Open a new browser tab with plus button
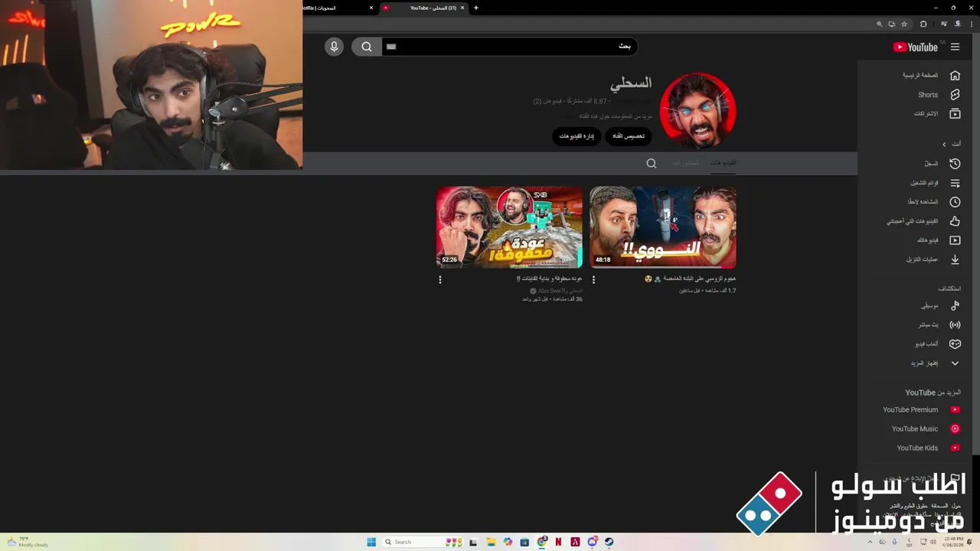Screen dimensions: 980x551 pos(476,8)
